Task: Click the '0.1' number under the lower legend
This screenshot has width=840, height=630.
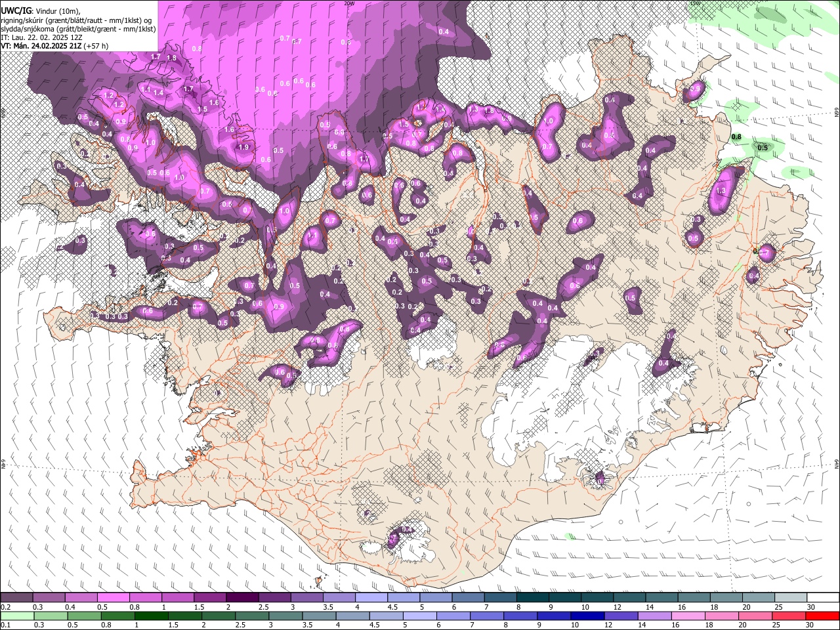Action: 5,625
